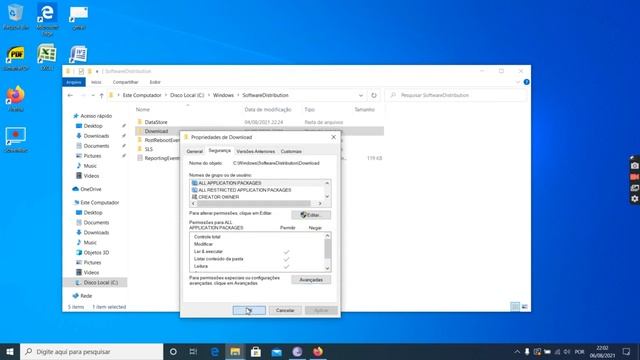Open the Compartilhar ribbon tab
This screenshot has height=360, width=640.
click(x=125, y=82)
